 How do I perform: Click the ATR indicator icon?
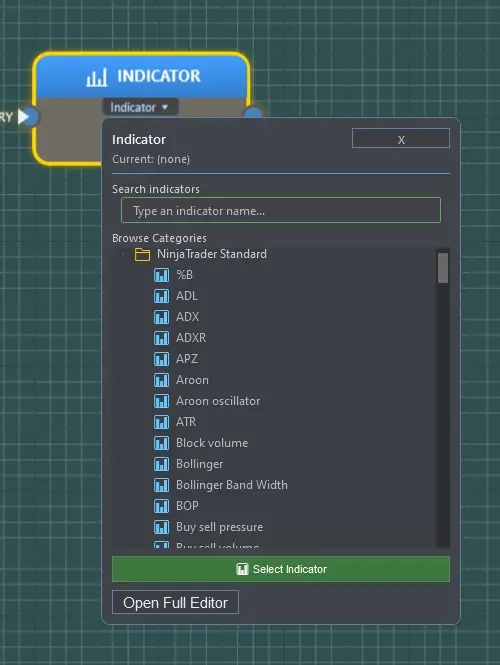(161, 422)
